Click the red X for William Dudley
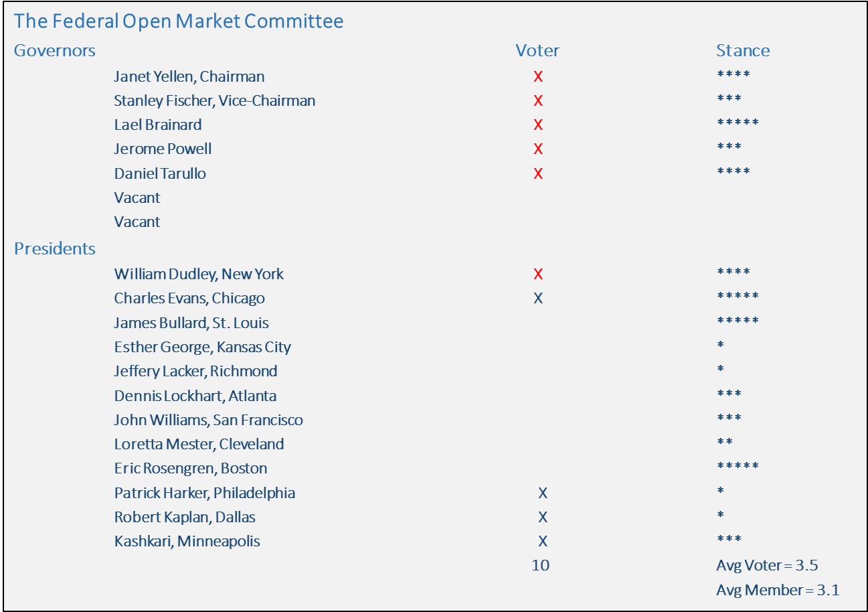The image size is (868, 612). point(538,274)
